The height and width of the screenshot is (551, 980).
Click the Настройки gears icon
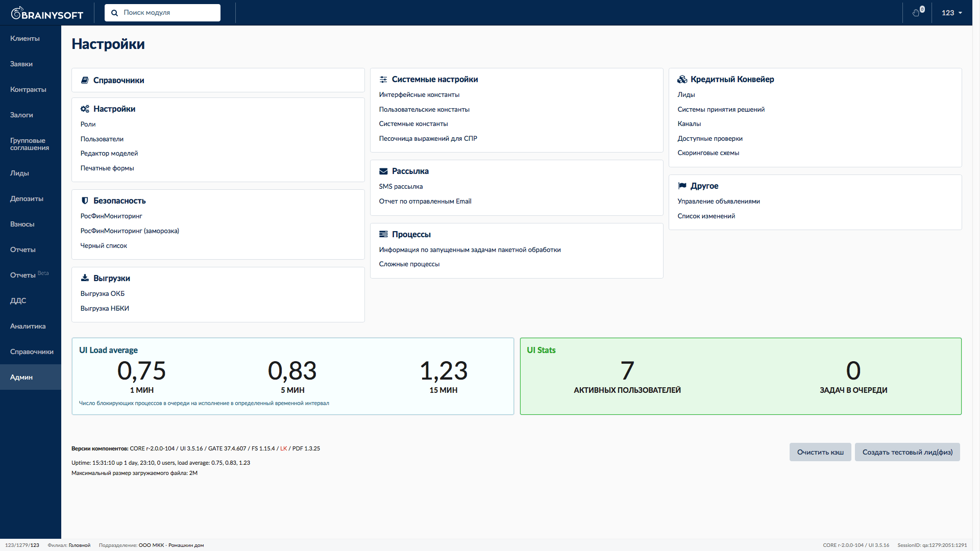click(x=85, y=109)
